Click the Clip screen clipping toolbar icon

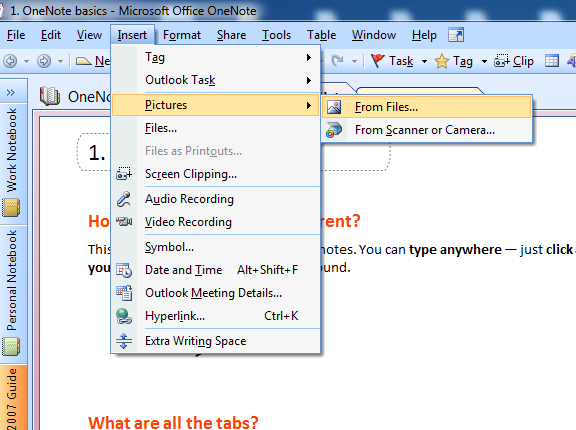(502, 61)
